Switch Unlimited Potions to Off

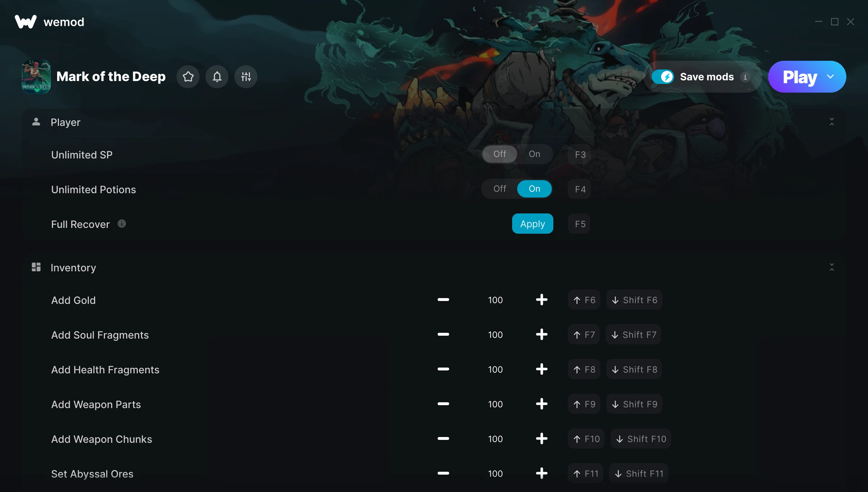(x=500, y=189)
